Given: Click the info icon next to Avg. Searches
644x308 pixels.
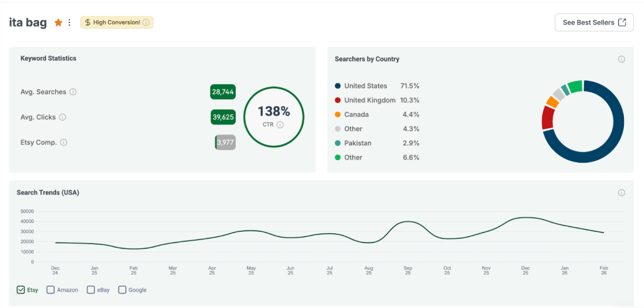Looking at the screenshot, I should tap(73, 92).
